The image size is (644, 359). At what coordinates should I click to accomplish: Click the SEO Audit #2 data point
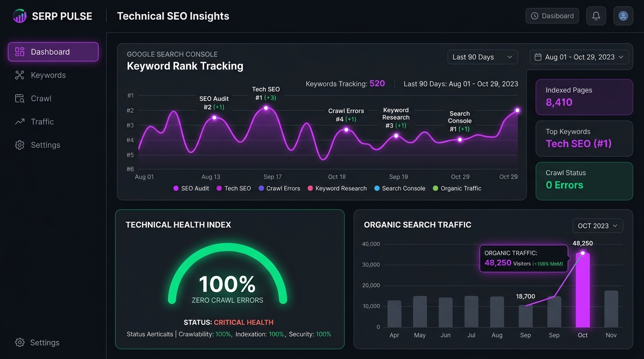tap(214, 117)
